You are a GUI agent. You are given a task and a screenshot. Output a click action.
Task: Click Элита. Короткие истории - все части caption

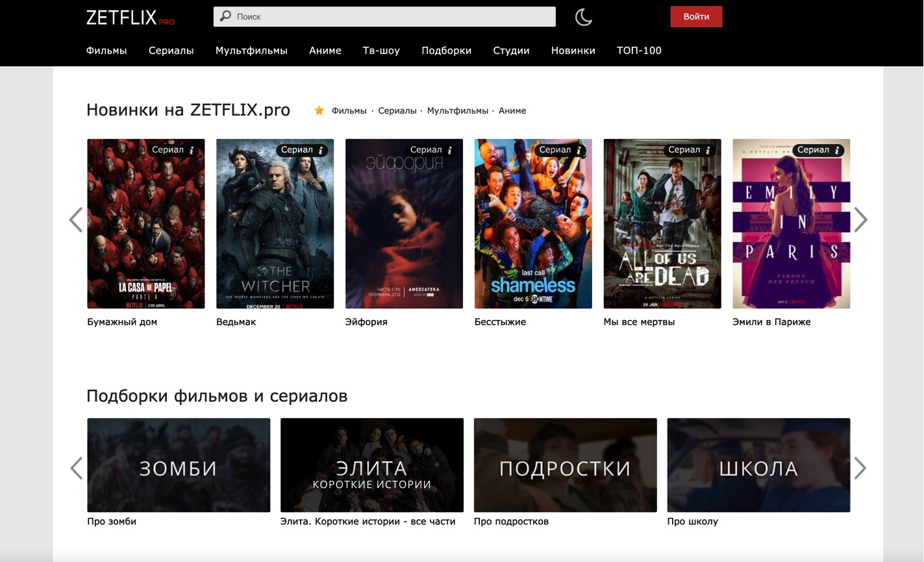coord(368,522)
